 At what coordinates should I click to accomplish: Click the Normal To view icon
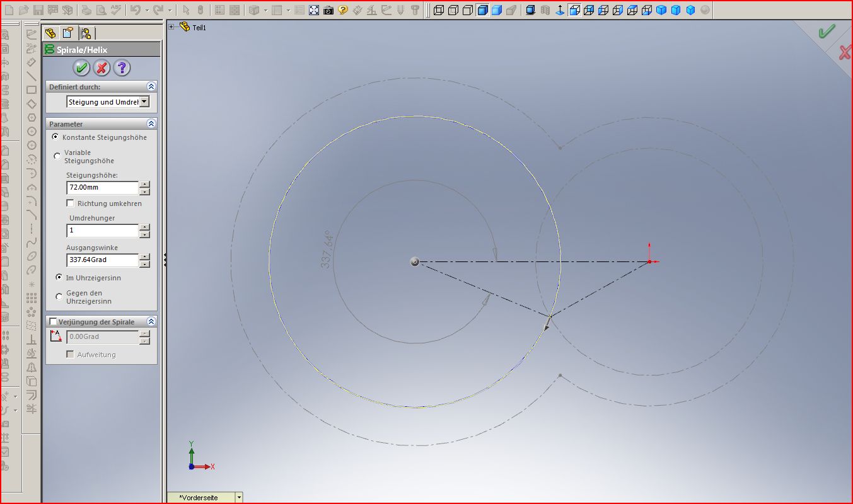point(560,10)
